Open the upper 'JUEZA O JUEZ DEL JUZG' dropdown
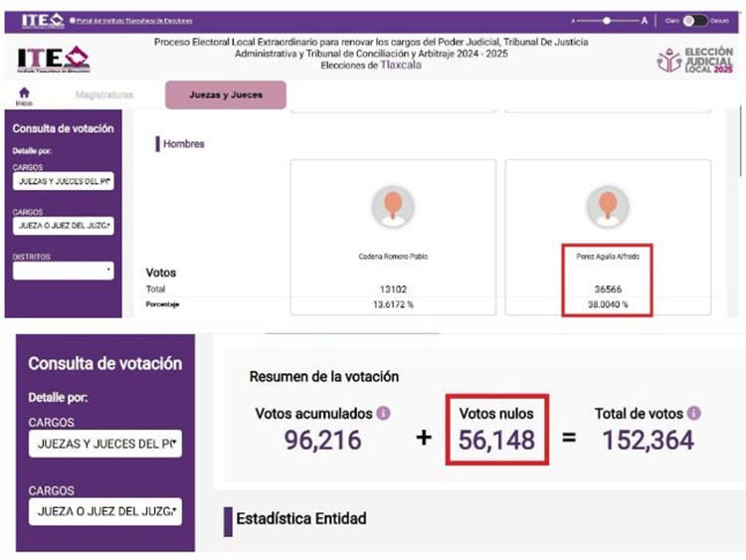Viewport: 746px width, 560px height. tap(64, 226)
